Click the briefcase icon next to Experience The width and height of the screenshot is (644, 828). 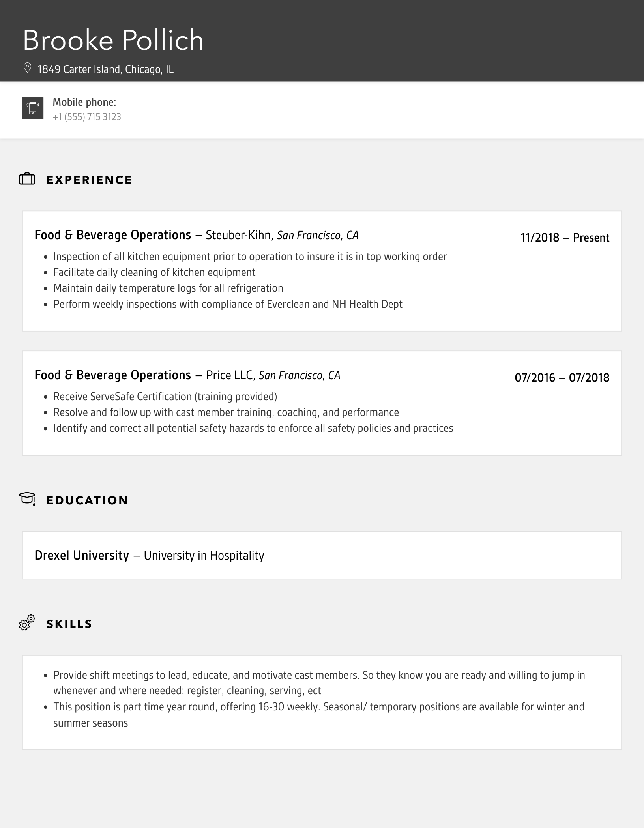[x=27, y=179]
